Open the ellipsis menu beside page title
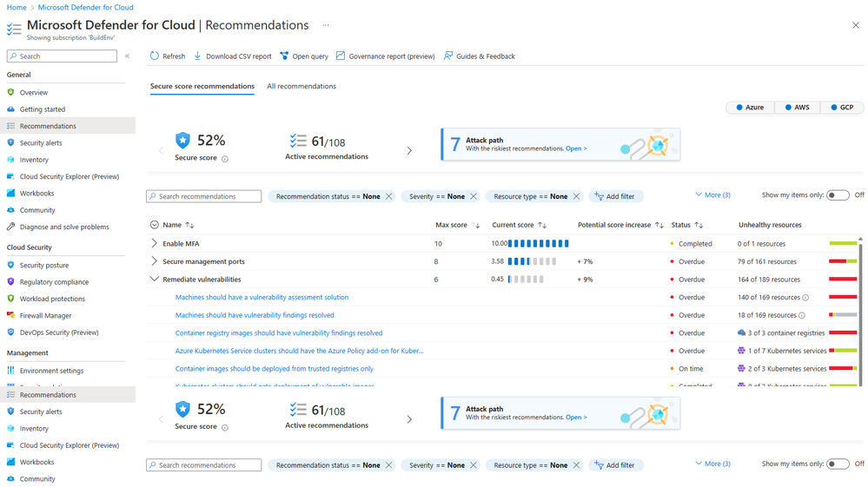 [x=326, y=25]
